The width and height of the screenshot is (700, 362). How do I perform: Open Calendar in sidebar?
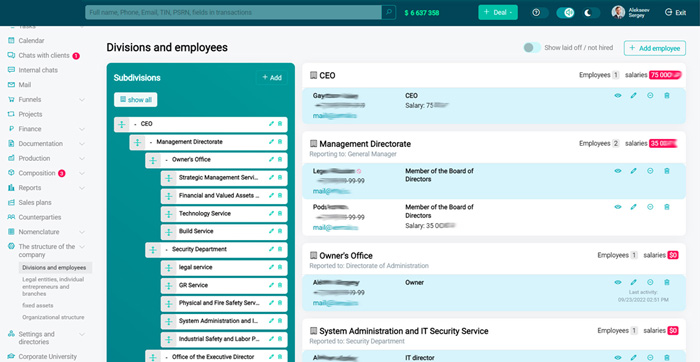pyautogui.click(x=31, y=41)
